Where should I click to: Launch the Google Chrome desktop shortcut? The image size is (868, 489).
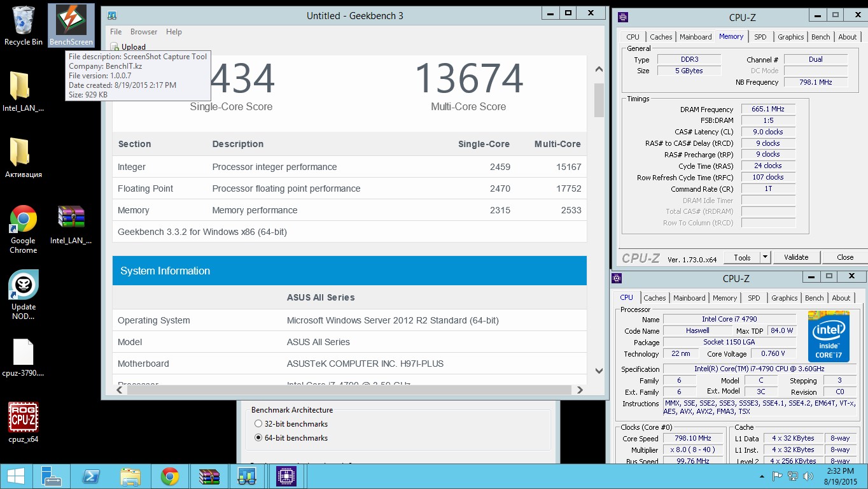(x=24, y=229)
